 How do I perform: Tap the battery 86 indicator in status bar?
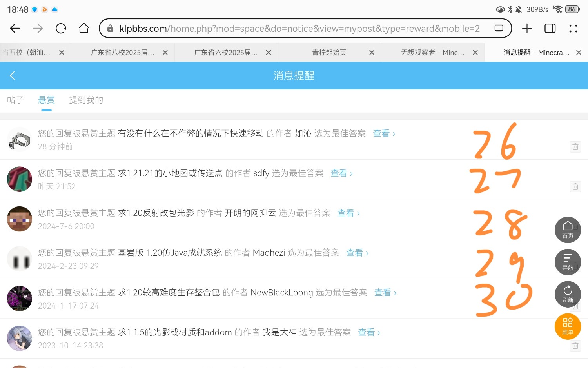pos(572,9)
